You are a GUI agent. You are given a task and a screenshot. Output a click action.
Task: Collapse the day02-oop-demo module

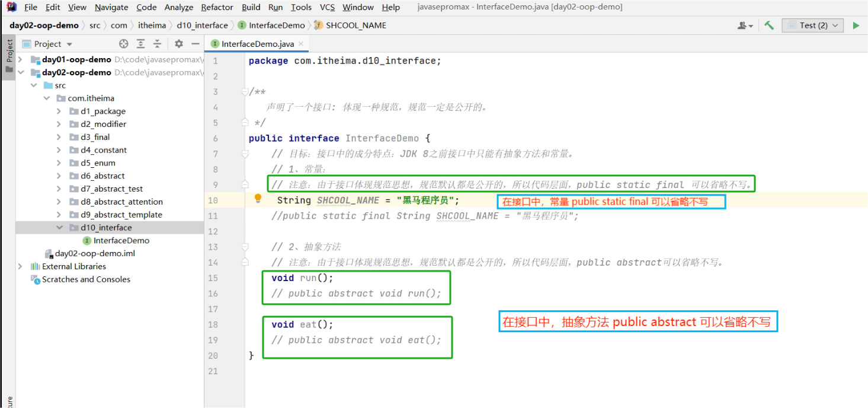[21, 72]
